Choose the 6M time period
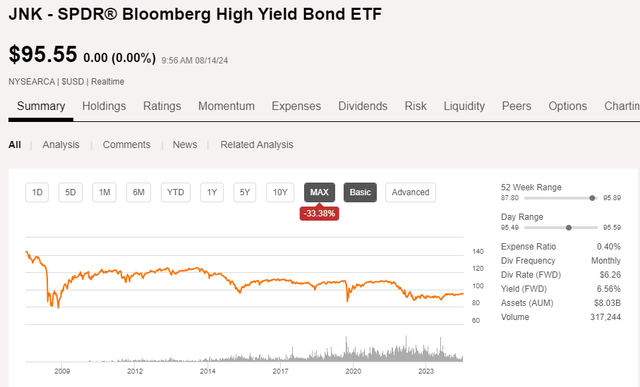Viewport: 640px width, 387px height. click(139, 192)
